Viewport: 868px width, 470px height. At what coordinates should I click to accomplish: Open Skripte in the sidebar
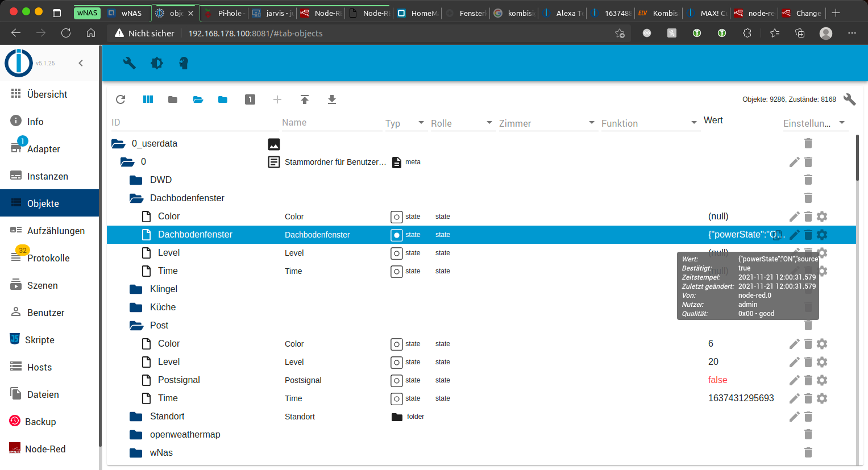pos(49,340)
